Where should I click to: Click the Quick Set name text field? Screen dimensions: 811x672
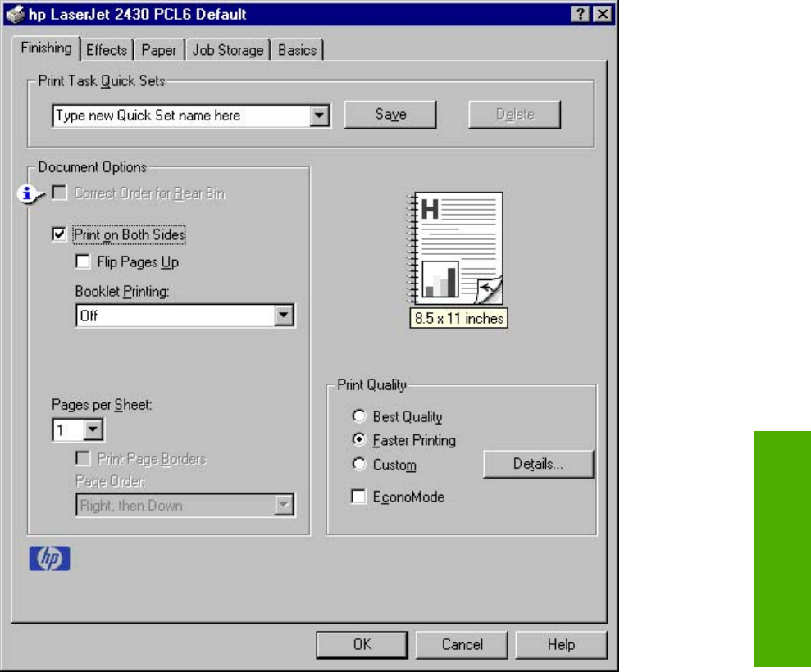(182, 116)
